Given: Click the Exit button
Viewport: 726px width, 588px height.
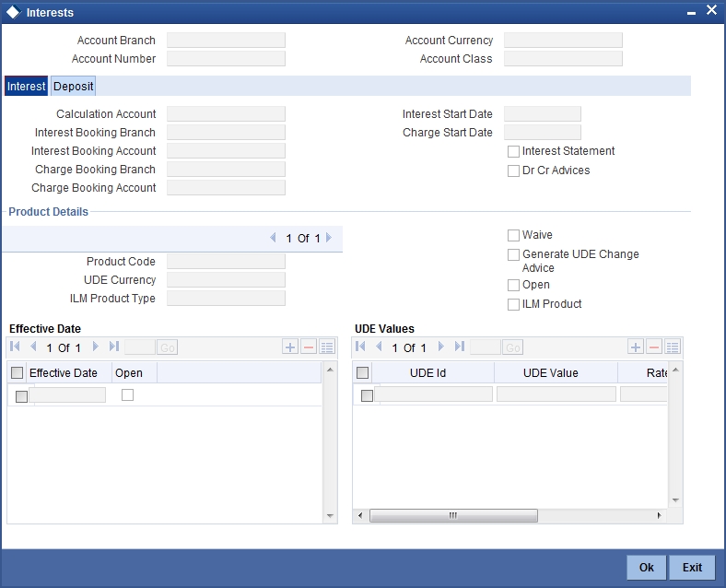Looking at the screenshot, I should pyautogui.click(x=692, y=567).
